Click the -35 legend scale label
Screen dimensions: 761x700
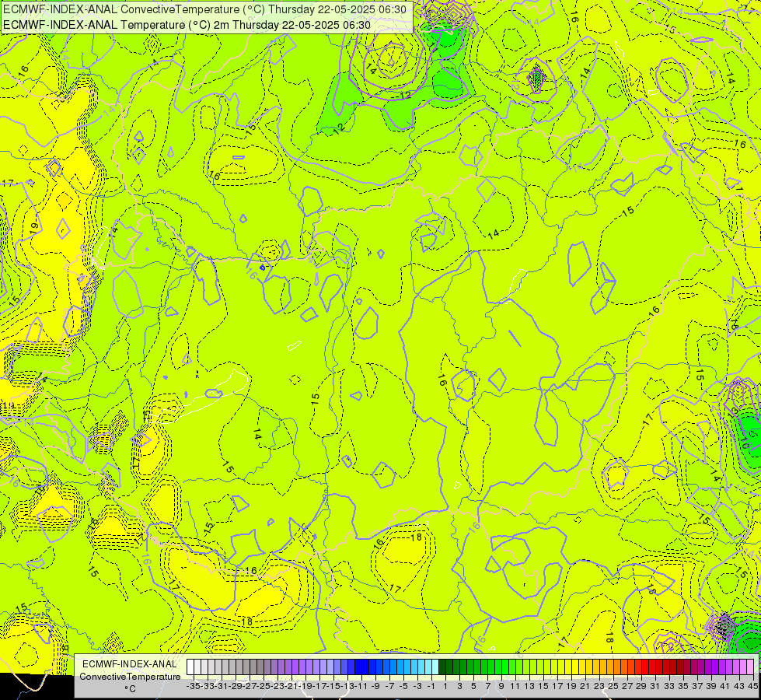[x=194, y=687]
